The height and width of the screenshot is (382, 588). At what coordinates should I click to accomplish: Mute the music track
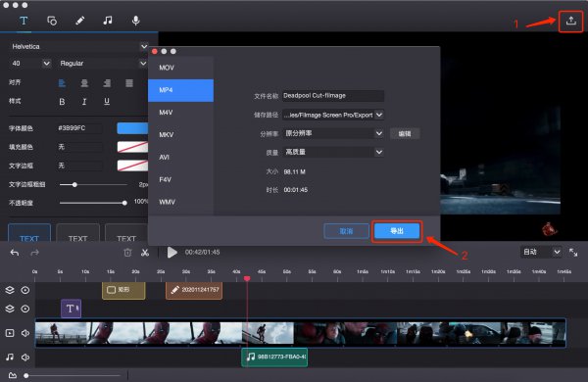(25, 358)
